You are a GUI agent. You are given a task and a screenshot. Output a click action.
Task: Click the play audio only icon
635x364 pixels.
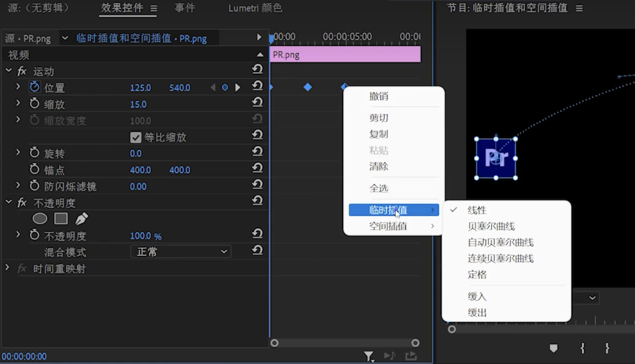[x=390, y=356]
